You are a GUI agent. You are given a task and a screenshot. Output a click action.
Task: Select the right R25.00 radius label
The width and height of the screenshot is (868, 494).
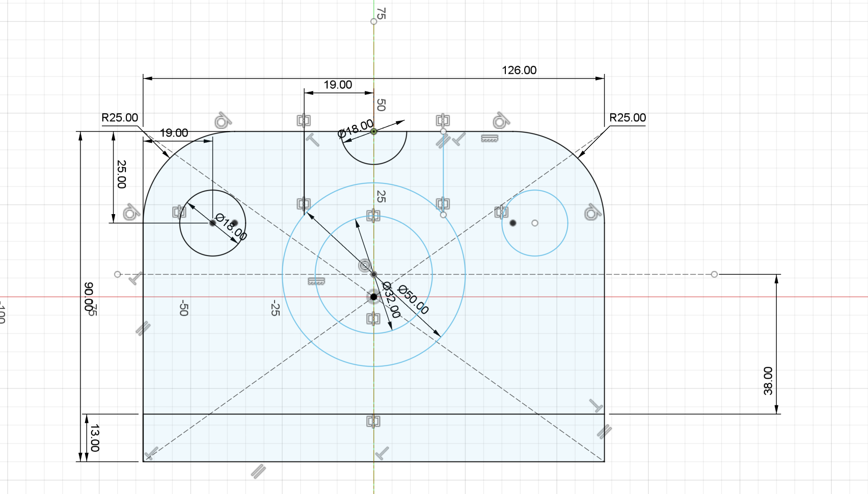tap(628, 118)
